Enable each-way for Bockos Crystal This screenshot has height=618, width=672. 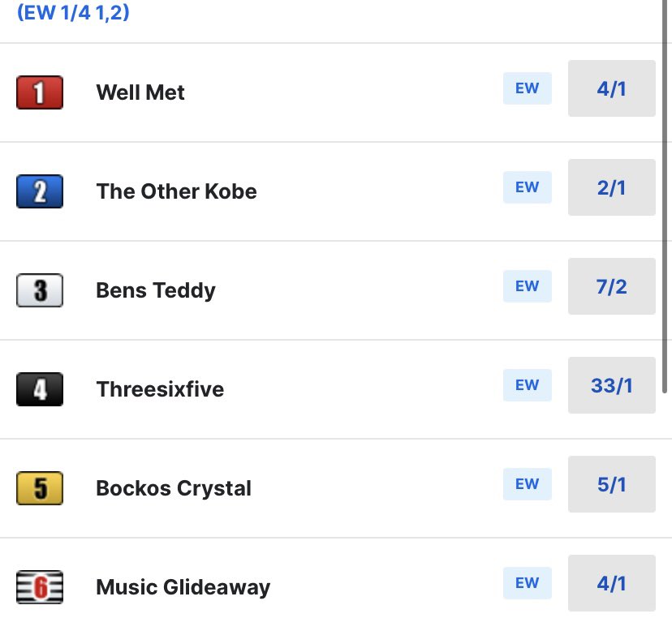pyautogui.click(x=527, y=484)
